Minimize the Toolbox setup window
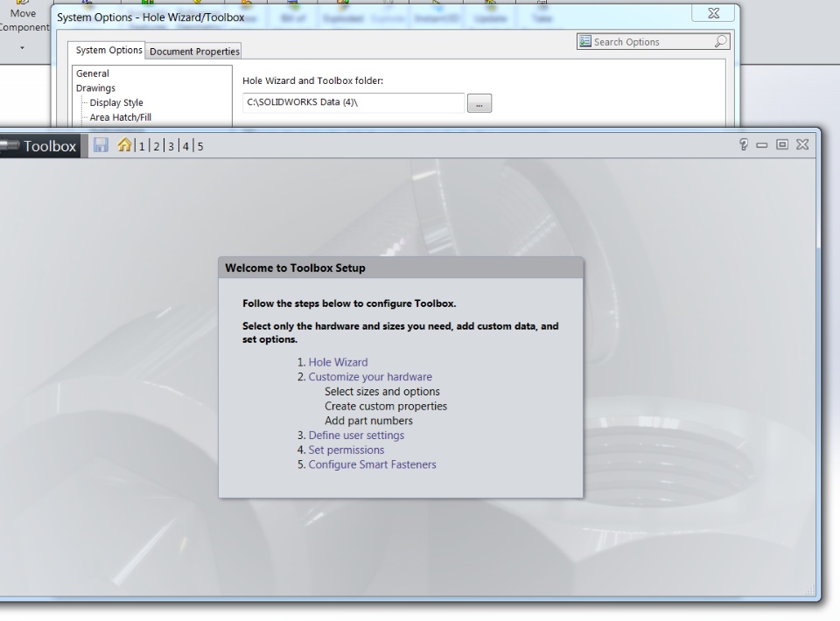Image resolution: width=840 pixels, height=621 pixels. 762,145
